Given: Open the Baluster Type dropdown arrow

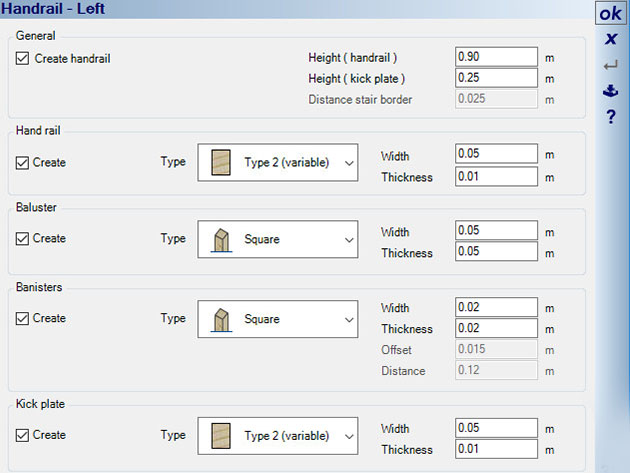Looking at the screenshot, I should click(348, 240).
